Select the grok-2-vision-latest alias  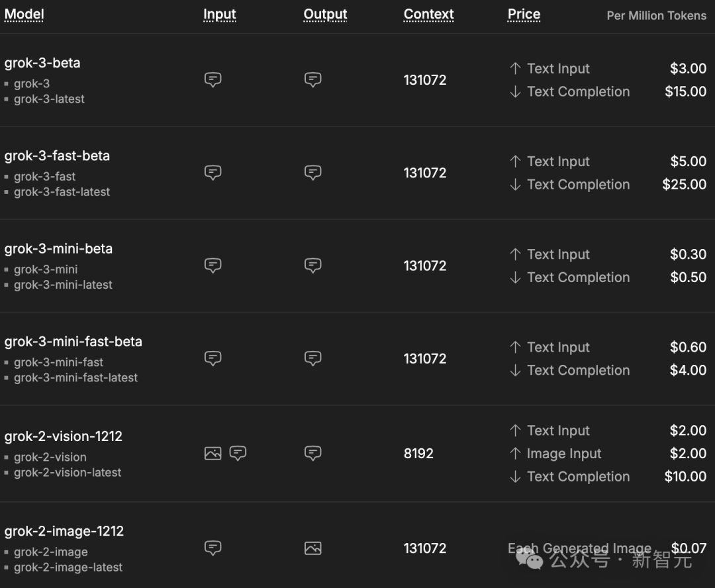[x=68, y=473]
